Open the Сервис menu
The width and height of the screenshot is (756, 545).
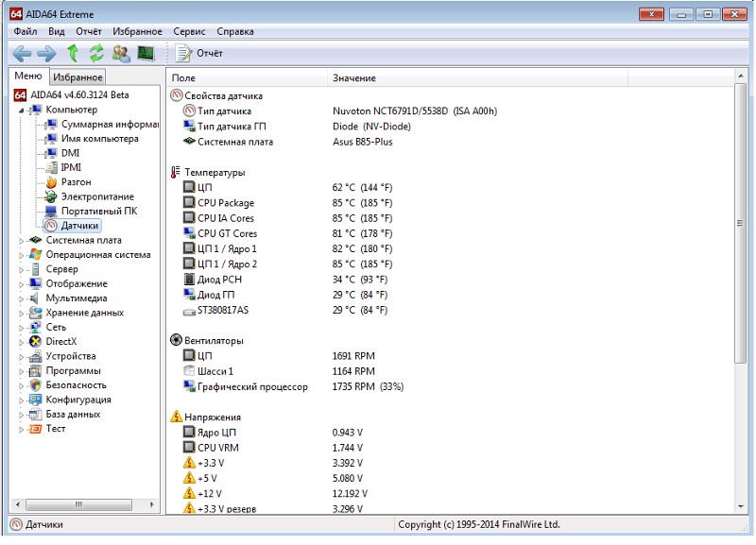(x=190, y=31)
